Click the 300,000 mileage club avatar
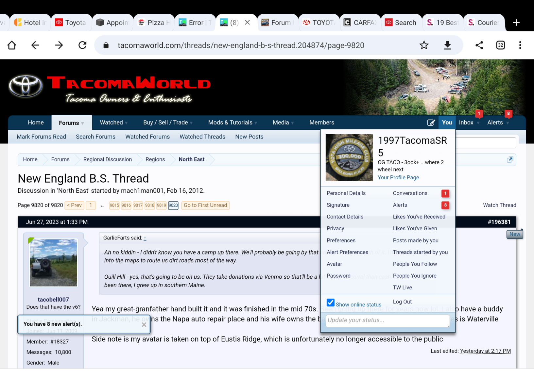534x392 pixels. point(349,158)
